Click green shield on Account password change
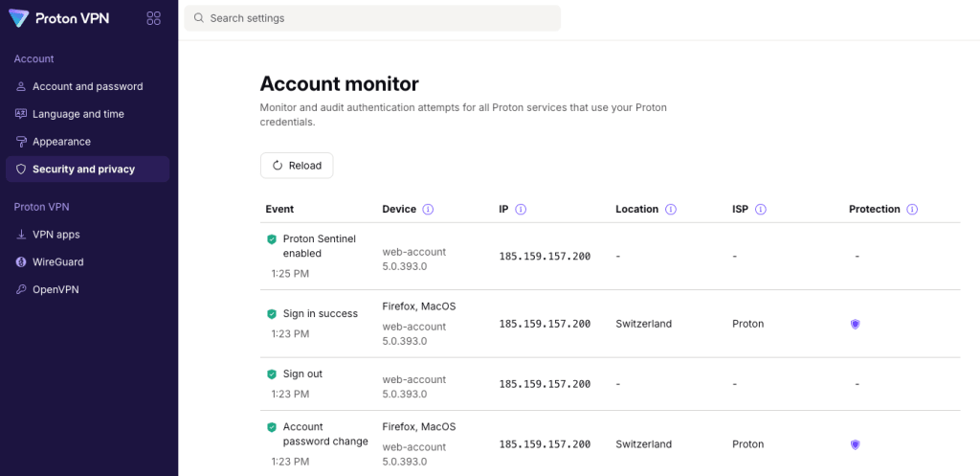 (272, 427)
